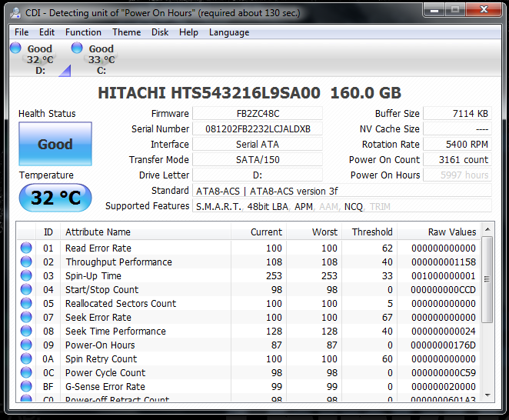The height and width of the screenshot is (420, 509).
Task: Click the Power On Count field 3161 count
Action: click(x=457, y=159)
